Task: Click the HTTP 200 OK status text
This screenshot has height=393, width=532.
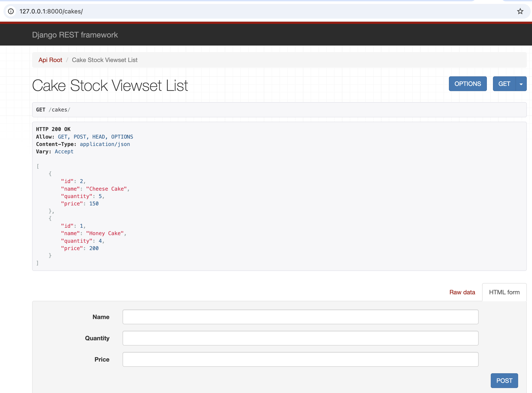Action: click(x=53, y=129)
